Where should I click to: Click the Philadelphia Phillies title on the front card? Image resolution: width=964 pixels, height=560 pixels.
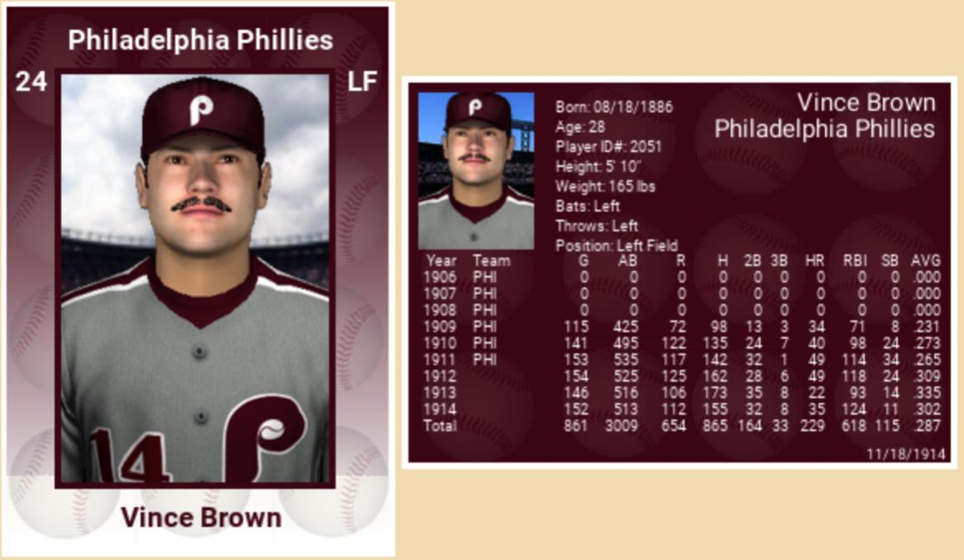point(200,40)
